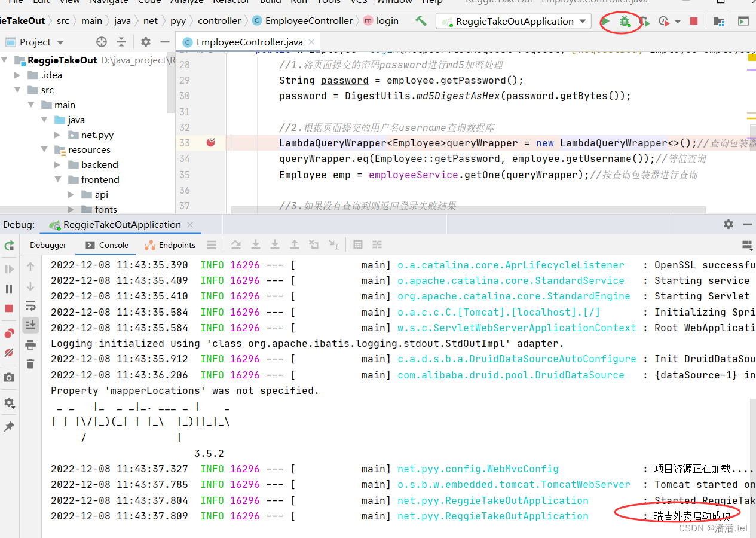View breakpoints via the double red circles icon
Viewport: 756px width, 538px height.
click(x=9, y=333)
